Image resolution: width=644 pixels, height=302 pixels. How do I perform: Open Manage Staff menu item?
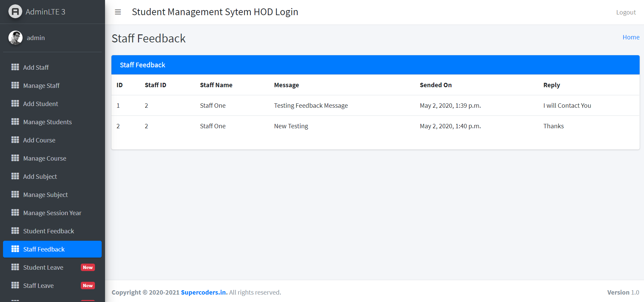52,86
